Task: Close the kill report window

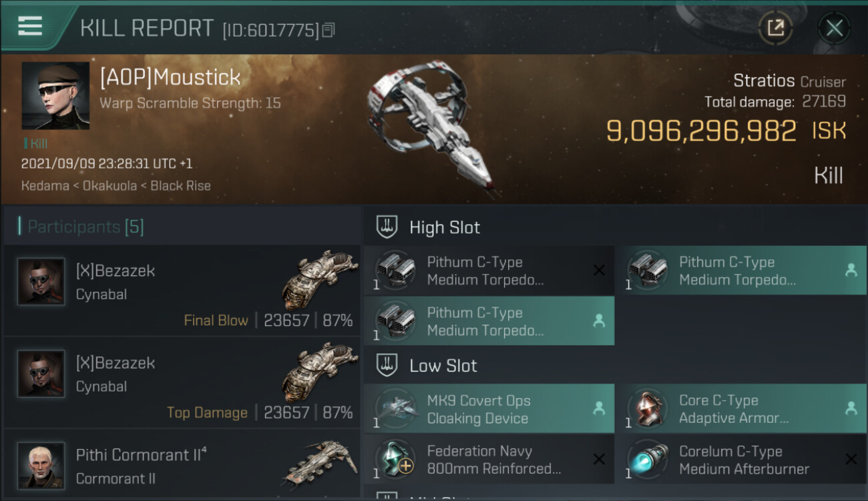Action: 834,28
